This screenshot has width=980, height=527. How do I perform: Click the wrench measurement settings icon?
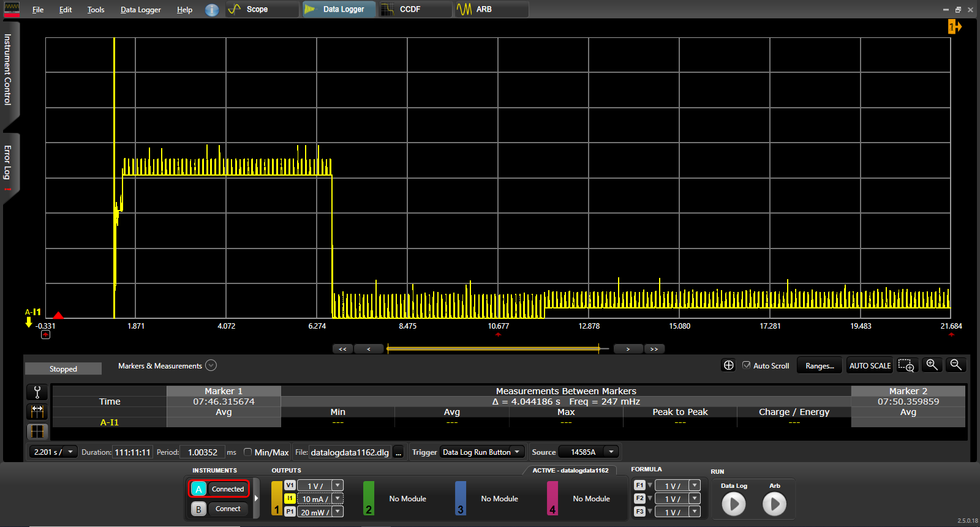tap(37, 392)
